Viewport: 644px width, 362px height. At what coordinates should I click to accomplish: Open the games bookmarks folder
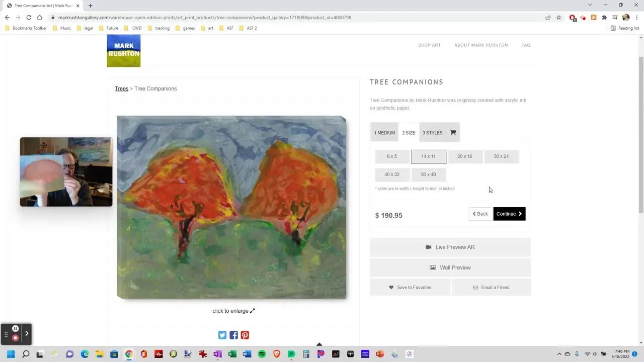(x=185, y=28)
